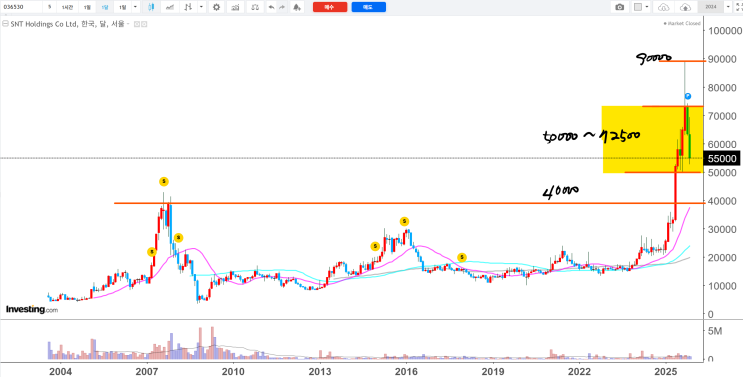The height and width of the screenshot is (377, 743).
Task: Collapse the SNT Holdings legend box
Action: point(4,24)
